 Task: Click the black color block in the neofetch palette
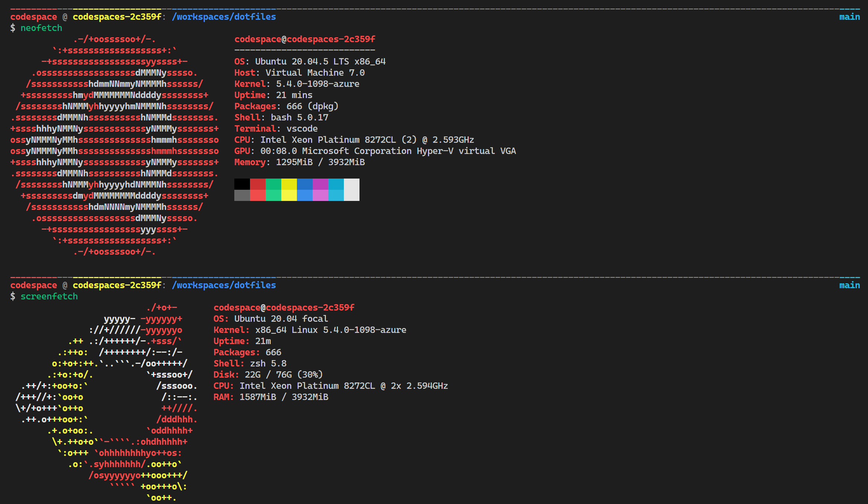pyautogui.click(x=242, y=184)
